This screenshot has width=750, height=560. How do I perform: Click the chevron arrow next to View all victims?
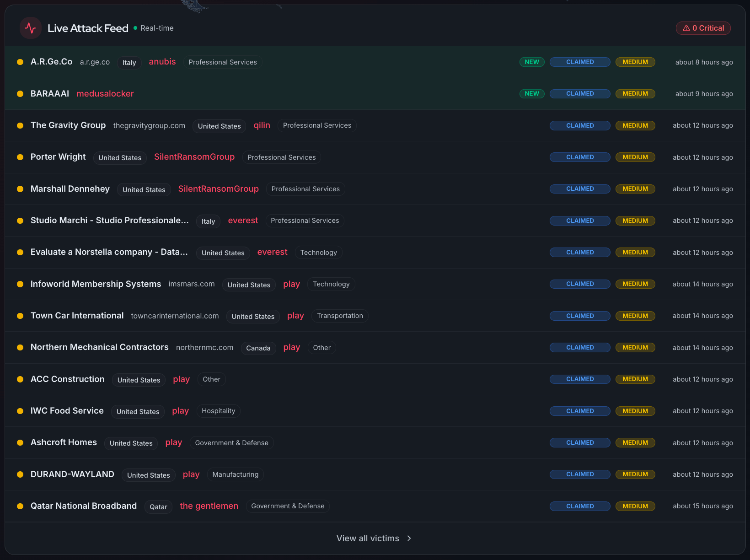coord(409,538)
